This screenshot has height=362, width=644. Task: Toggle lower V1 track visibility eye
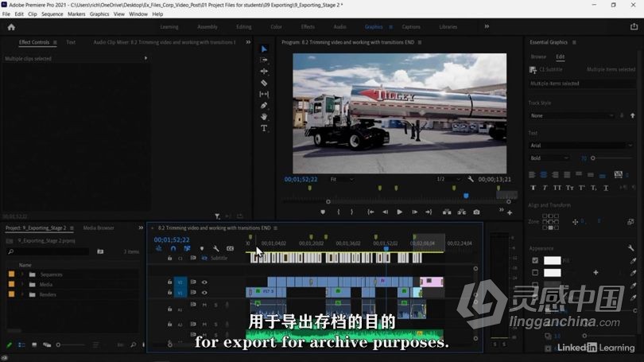(x=204, y=293)
